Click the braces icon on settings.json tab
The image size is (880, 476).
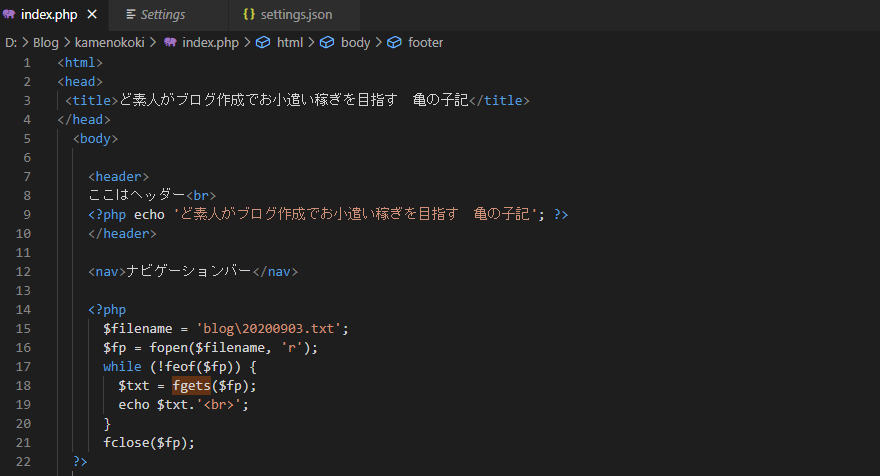(x=249, y=15)
